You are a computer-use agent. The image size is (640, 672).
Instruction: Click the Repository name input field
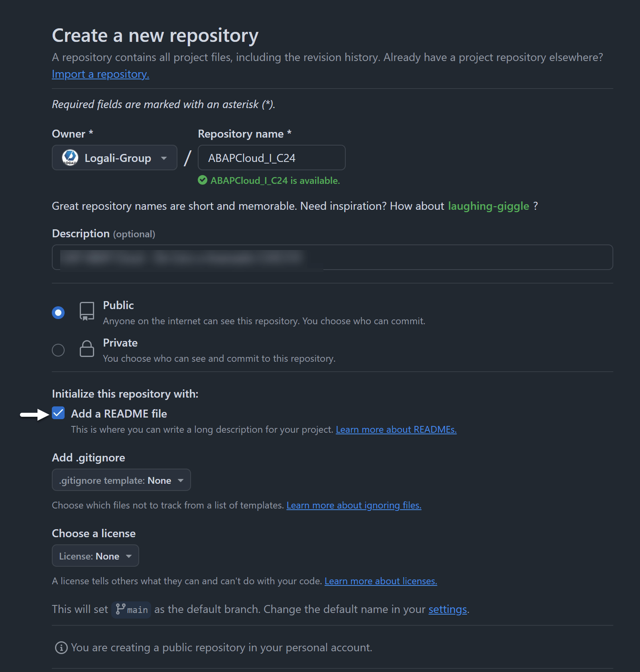[x=271, y=158]
